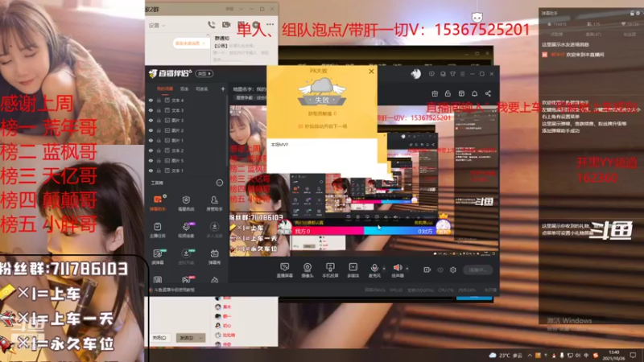Image resolution: width=644 pixels, height=362 pixels.
Task: Click the lock icon atop the right danmaku panel
Action: click(632, 13)
